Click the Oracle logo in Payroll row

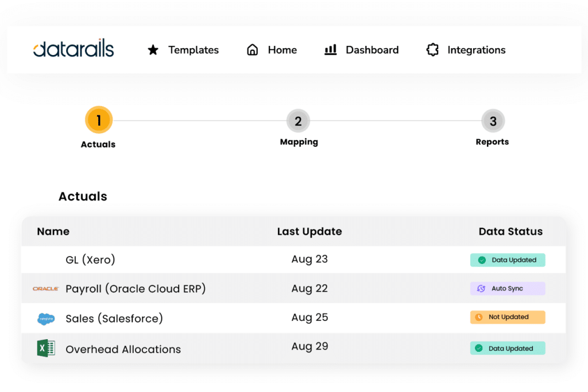[46, 289]
